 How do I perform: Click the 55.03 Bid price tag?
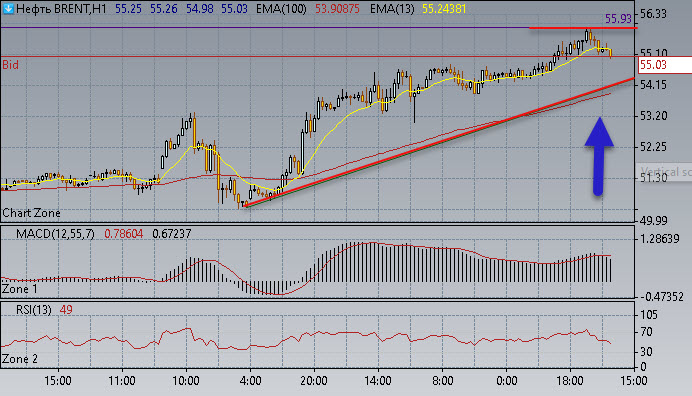(x=665, y=65)
